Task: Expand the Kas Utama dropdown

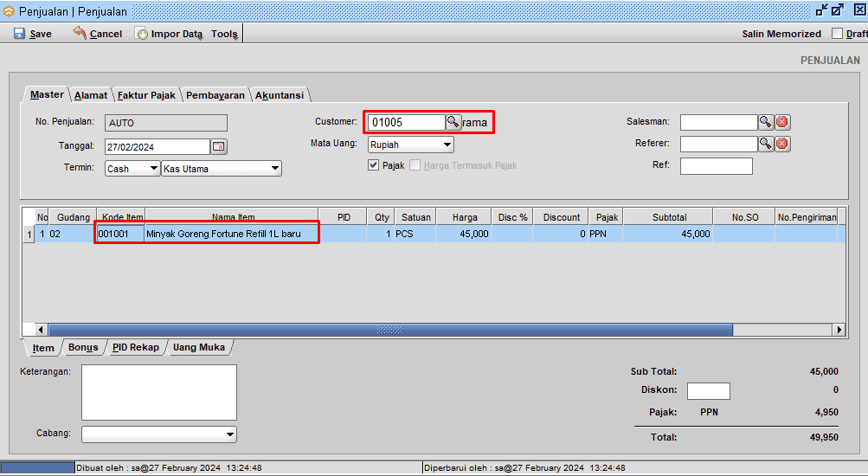Action: pyautogui.click(x=274, y=169)
